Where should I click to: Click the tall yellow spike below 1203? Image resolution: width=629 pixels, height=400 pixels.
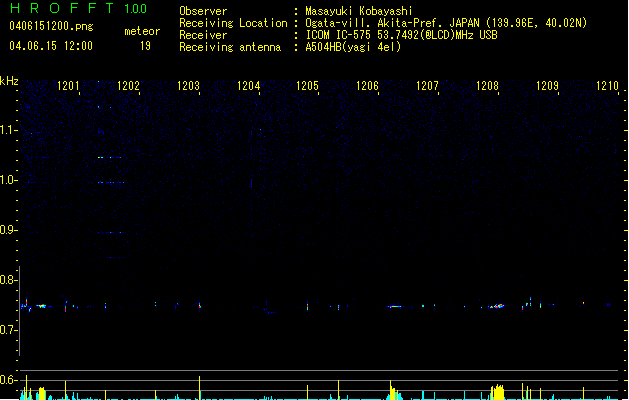[x=199, y=388]
